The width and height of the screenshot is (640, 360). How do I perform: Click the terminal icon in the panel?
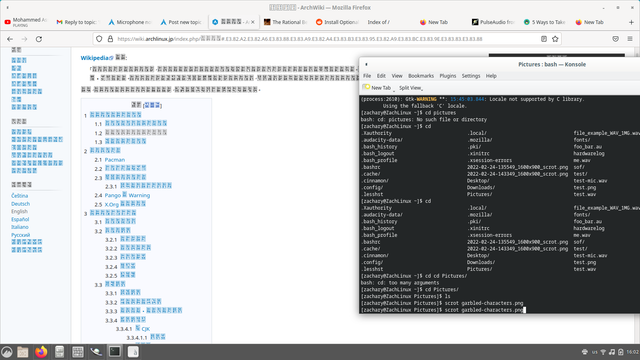tap(115, 352)
